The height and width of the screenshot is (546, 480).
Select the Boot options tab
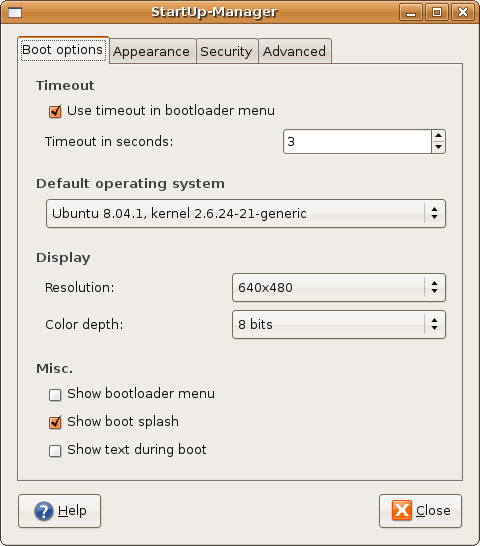coord(63,50)
